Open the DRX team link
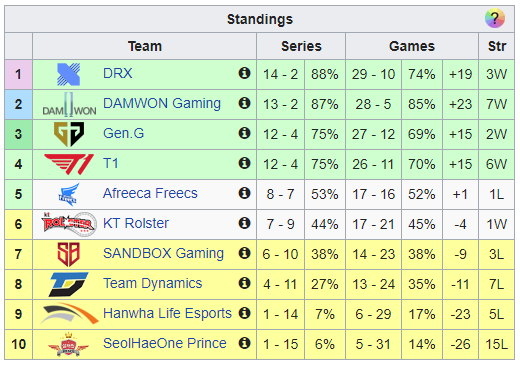 (118, 73)
